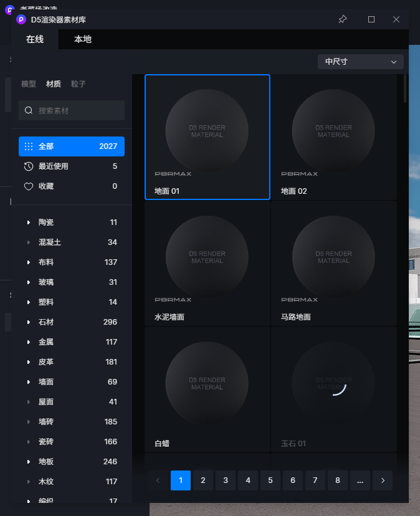Expand the 陶瓷 category

[29, 222]
